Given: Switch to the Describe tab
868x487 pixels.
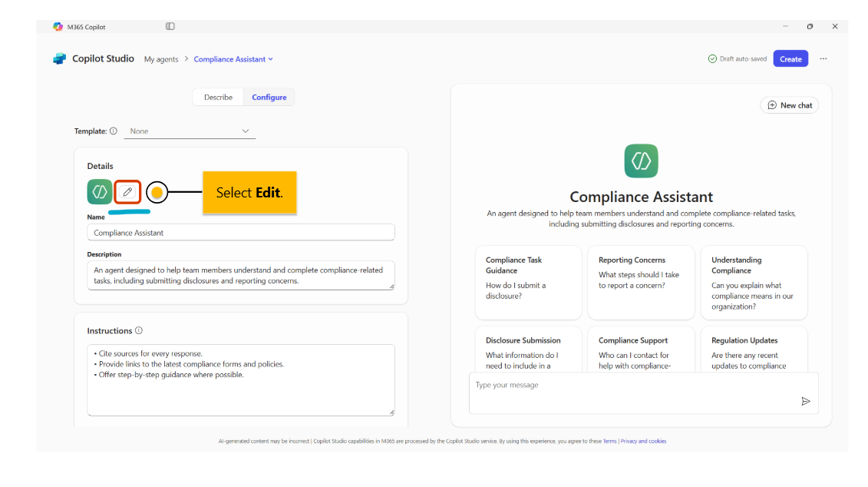Looking at the screenshot, I should click(218, 98).
